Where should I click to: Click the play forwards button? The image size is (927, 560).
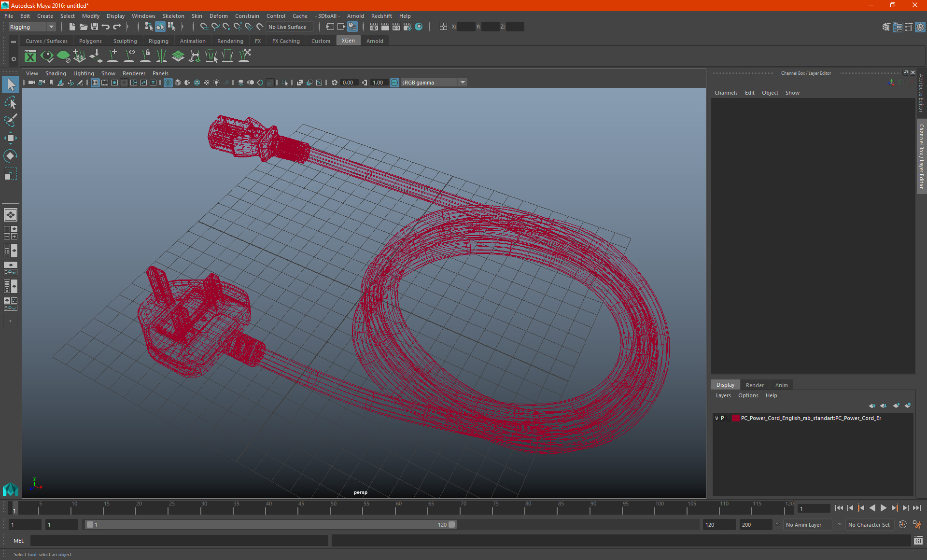click(884, 508)
